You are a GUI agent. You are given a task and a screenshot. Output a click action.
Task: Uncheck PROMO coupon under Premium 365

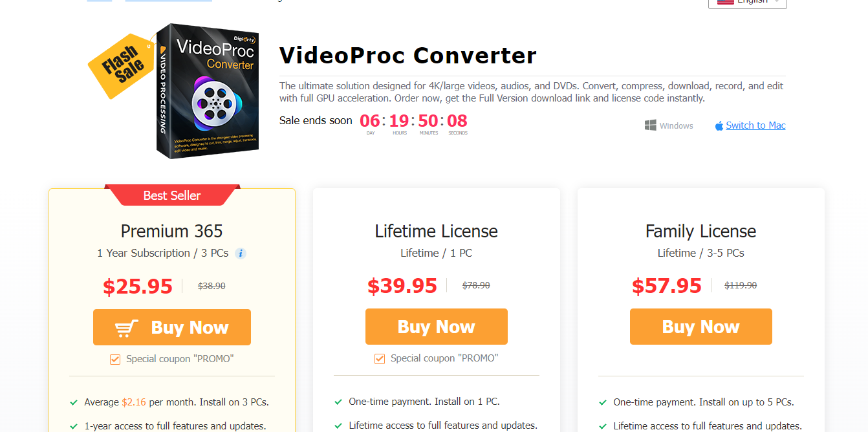point(115,359)
